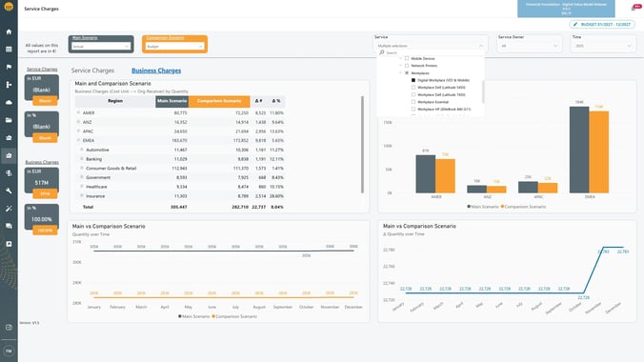
Task: Click the Budget 01/2027 - 12/2027 button
Action: click(602, 25)
